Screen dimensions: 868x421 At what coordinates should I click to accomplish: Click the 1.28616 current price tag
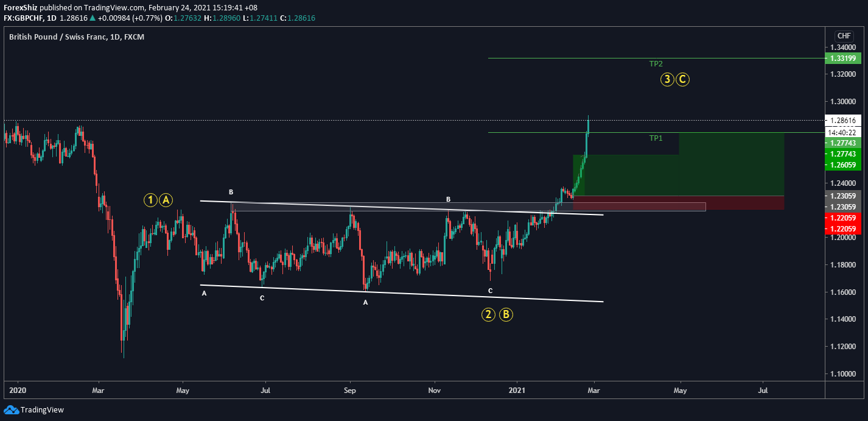click(843, 121)
